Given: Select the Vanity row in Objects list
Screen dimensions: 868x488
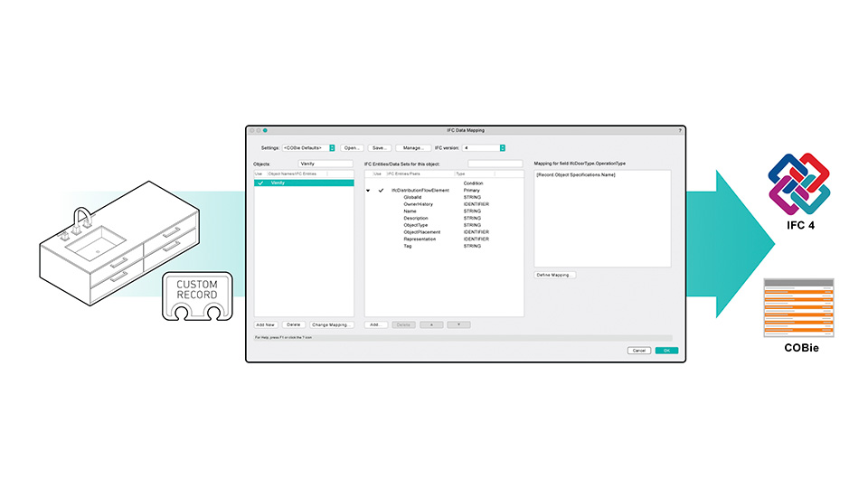Looking at the screenshot, I should 304,183.
